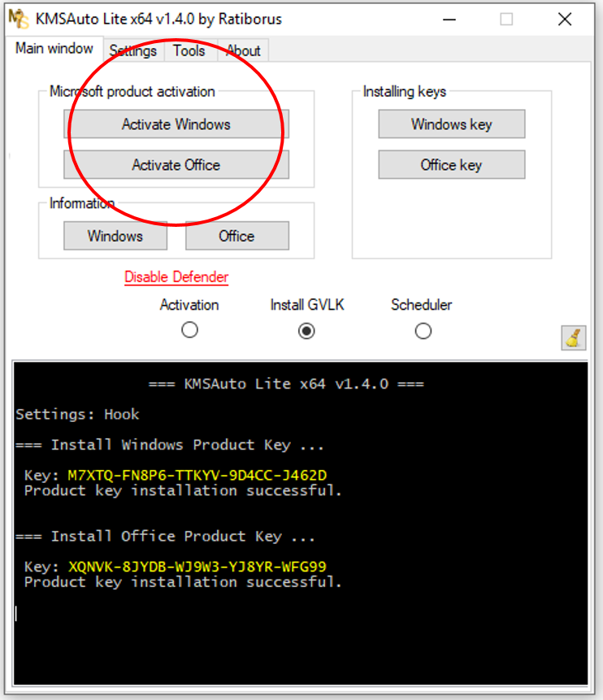Click 'Install Office Product Key' log line
The width and height of the screenshot is (603, 700).
(165, 536)
